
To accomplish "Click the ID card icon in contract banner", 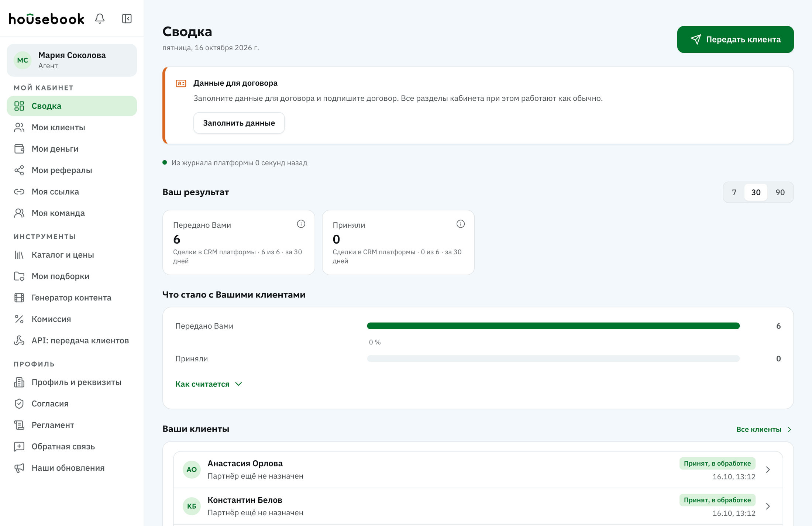I will [x=181, y=83].
